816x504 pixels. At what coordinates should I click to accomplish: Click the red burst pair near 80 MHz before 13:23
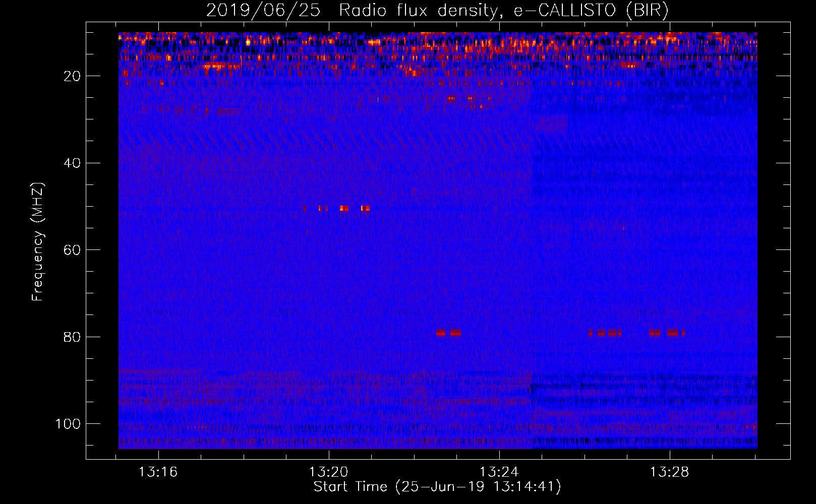[x=448, y=333]
